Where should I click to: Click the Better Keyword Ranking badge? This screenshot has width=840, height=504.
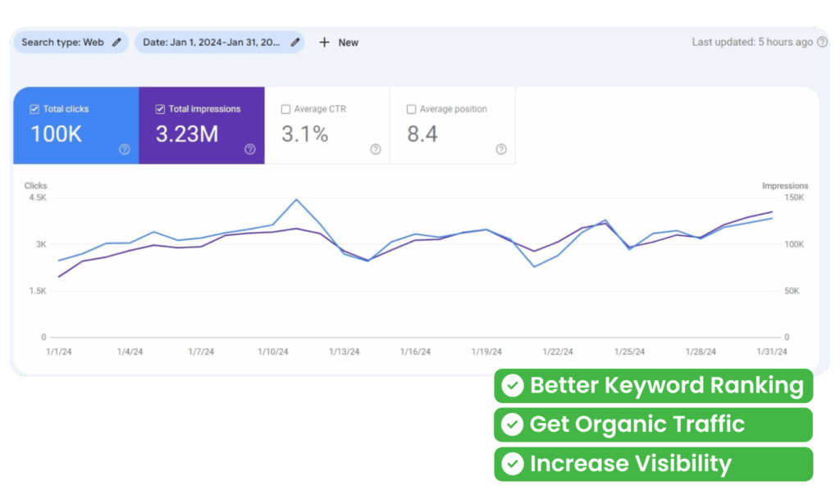click(653, 386)
